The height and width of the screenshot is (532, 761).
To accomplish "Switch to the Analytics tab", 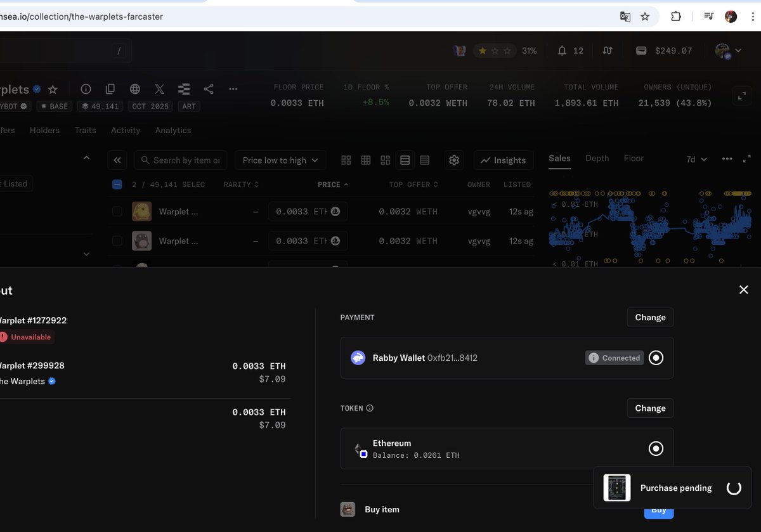I will pos(173,130).
